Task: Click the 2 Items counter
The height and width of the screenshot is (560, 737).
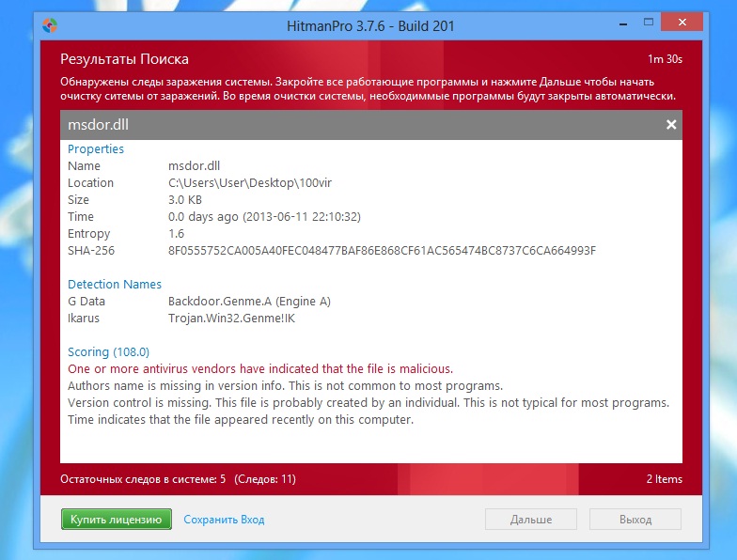Action: click(x=664, y=479)
